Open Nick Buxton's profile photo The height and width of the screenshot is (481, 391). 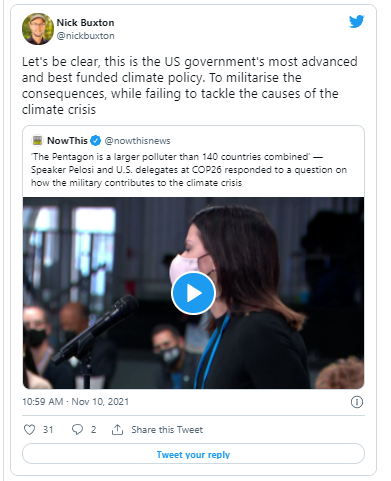(x=38, y=29)
